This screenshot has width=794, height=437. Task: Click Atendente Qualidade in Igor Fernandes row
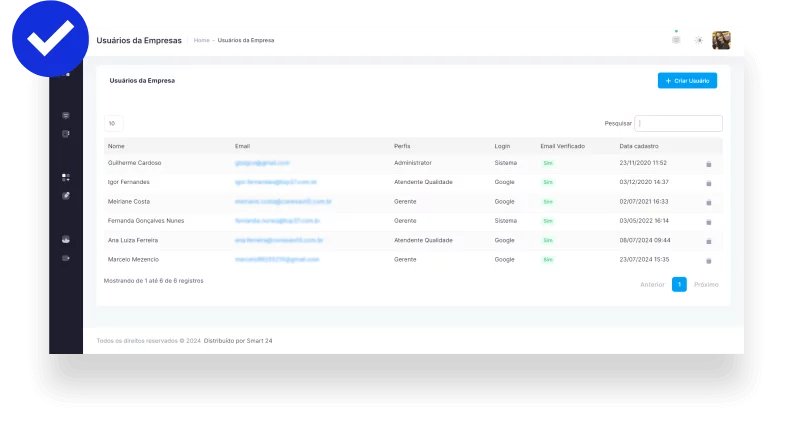point(423,182)
